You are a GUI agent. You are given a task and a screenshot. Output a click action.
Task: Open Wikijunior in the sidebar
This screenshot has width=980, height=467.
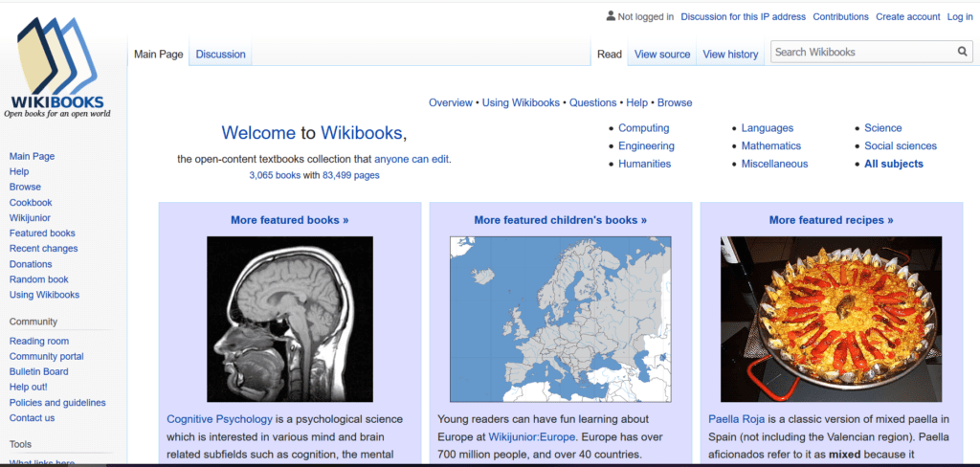click(x=30, y=217)
